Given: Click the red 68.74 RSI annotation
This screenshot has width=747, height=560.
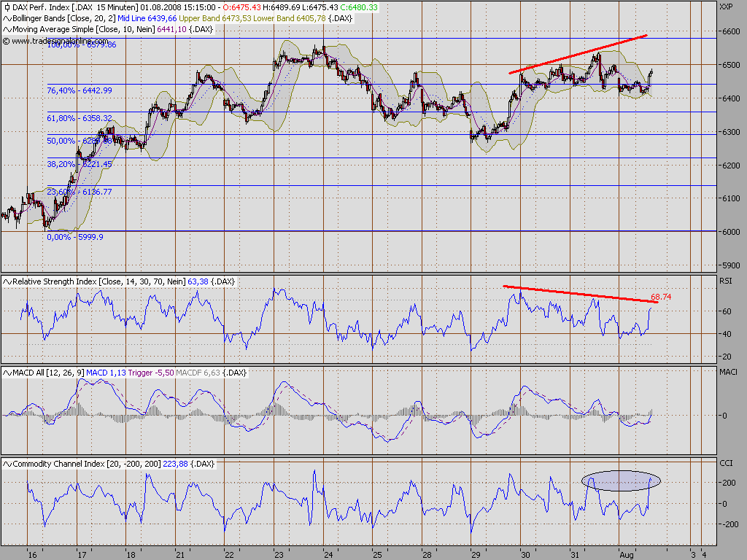Looking at the screenshot, I should click(x=661, y=297).
